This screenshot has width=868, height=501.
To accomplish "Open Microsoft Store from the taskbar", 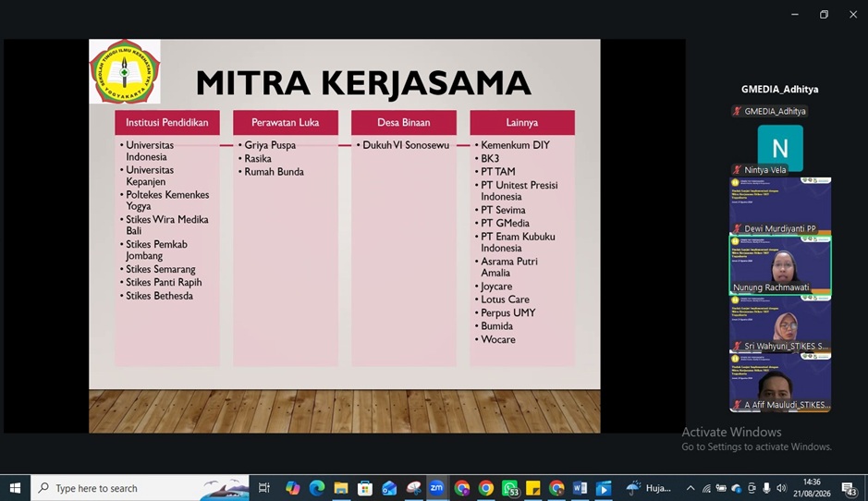I will [x=365, y=488].
